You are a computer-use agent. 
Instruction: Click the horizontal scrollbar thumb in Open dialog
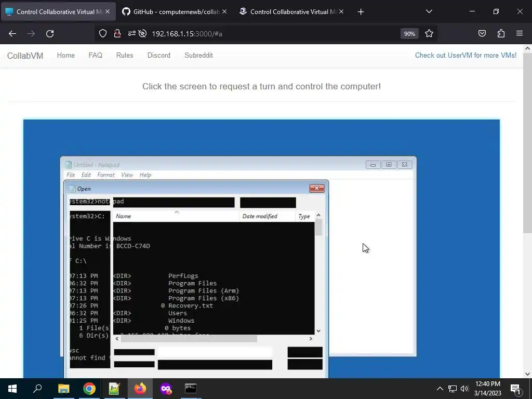pos(189,339)
